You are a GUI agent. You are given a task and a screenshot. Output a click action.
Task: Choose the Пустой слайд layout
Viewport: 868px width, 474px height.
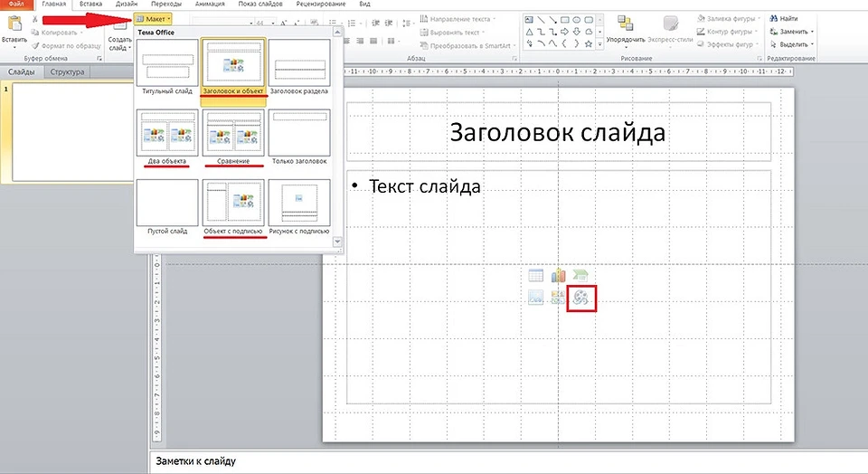click(x=167, y=207)
